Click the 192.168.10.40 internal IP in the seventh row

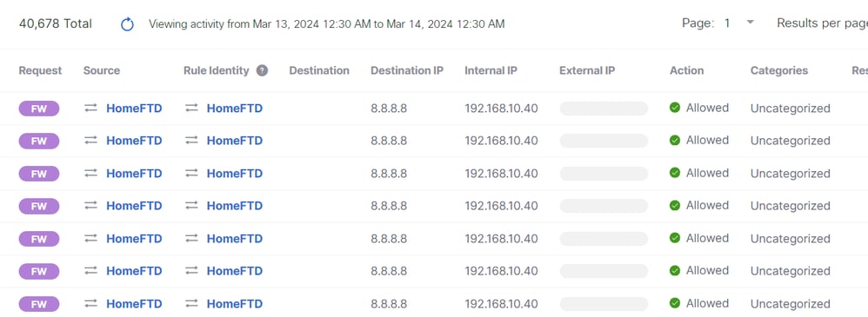(502, 304)
